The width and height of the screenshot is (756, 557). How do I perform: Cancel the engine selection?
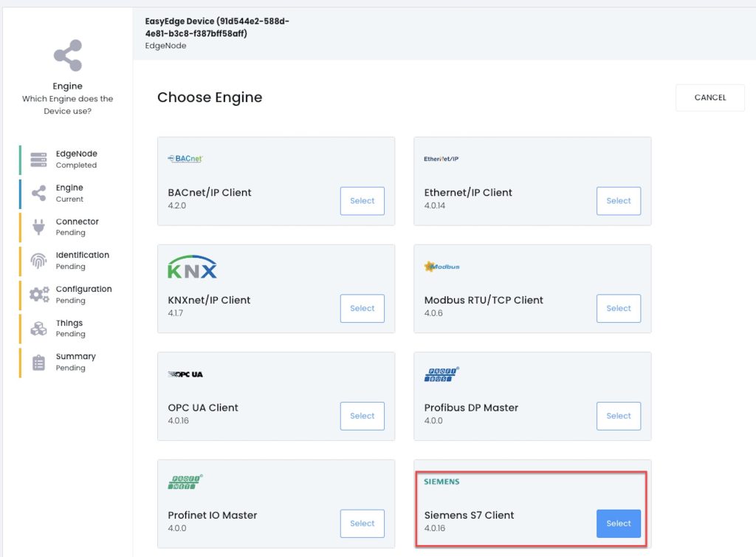[709, 98]
